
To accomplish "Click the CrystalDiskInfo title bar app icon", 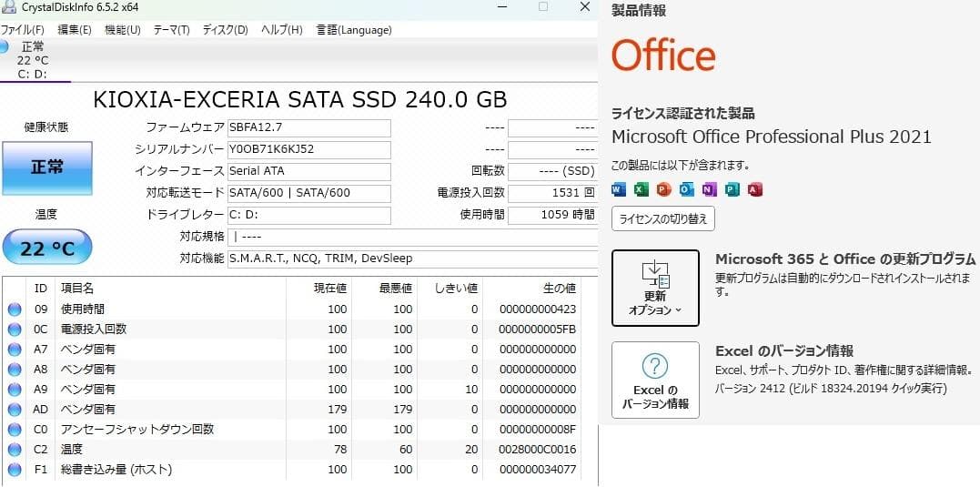I will (7, 7).
